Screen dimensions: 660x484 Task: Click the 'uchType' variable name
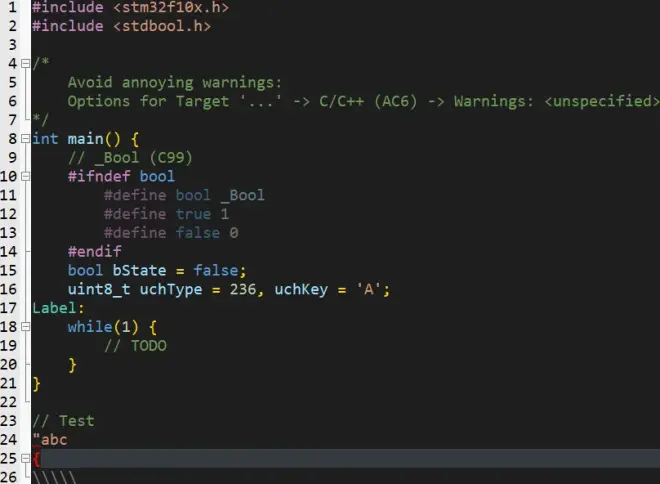[171, 290]
